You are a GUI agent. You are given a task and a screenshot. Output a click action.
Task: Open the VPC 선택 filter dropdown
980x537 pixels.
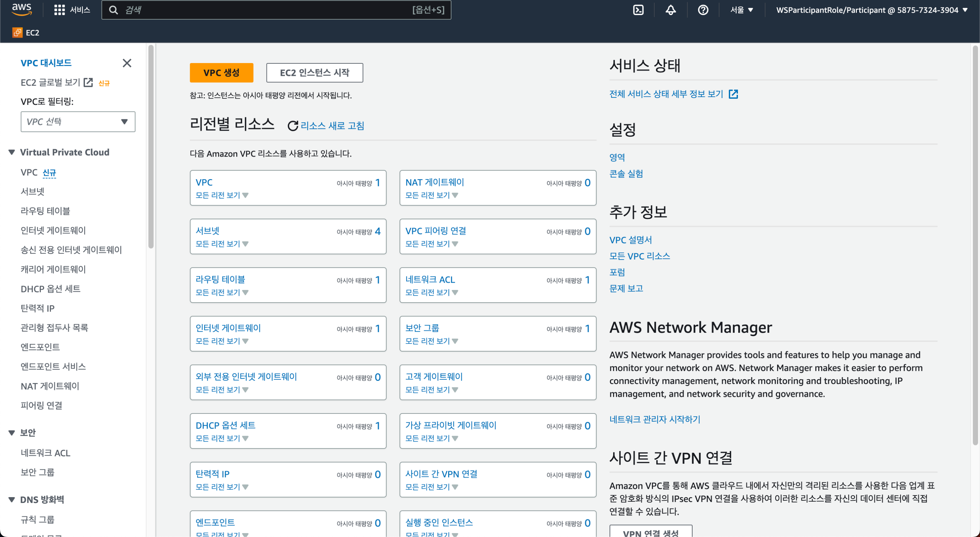pyautogui.click(x=78, y=122)
